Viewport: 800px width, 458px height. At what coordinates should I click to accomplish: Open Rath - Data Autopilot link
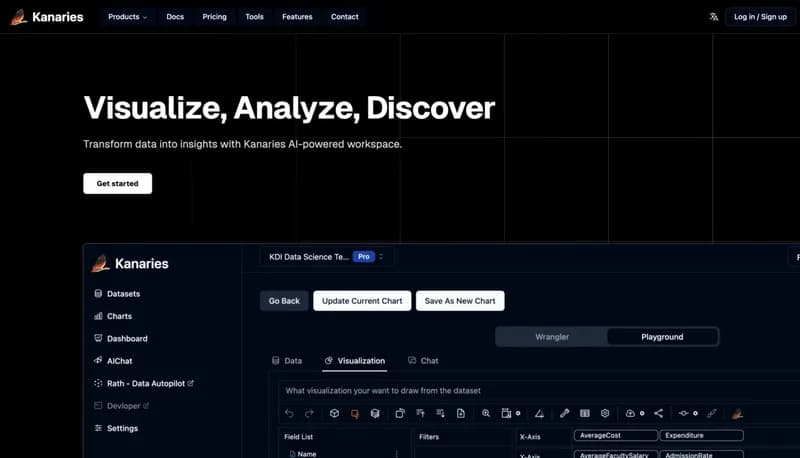[x=143, y=384]
